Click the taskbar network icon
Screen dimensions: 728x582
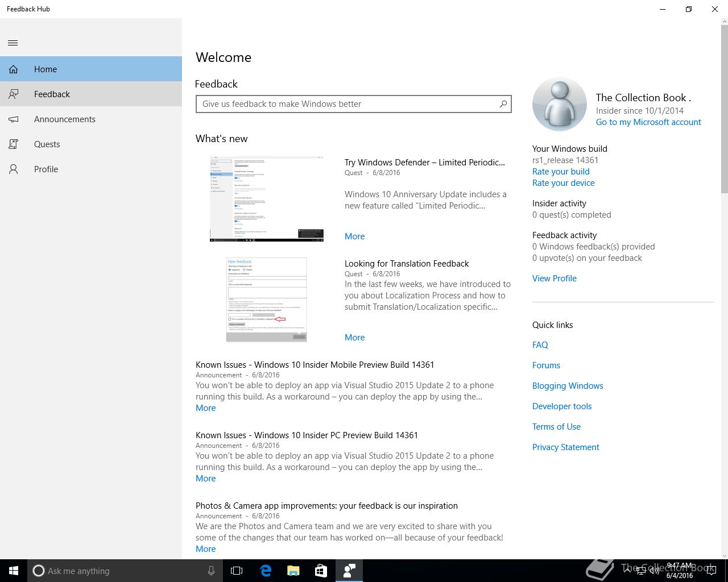coord(641,571)
